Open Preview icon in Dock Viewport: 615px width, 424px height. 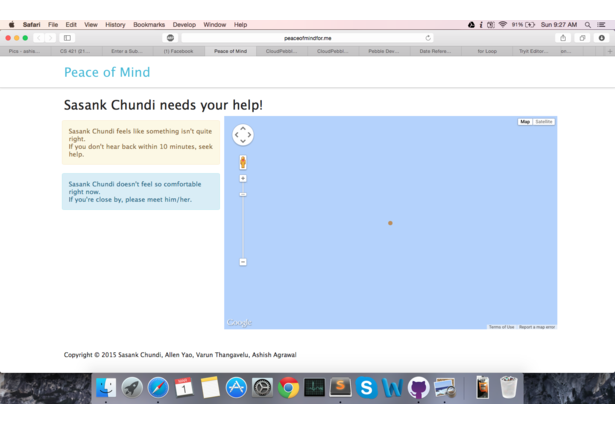pos(445,388)
